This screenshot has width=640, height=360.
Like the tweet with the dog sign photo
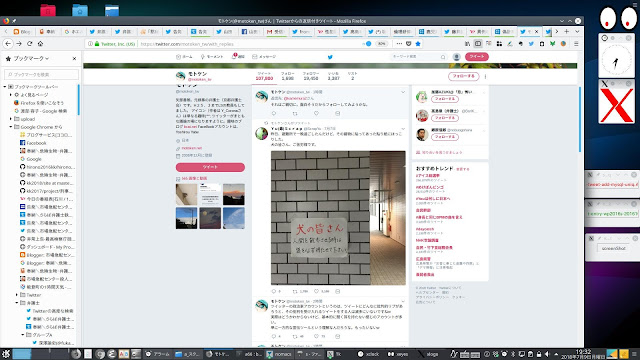pyautogui.click(x=316, y=291)
